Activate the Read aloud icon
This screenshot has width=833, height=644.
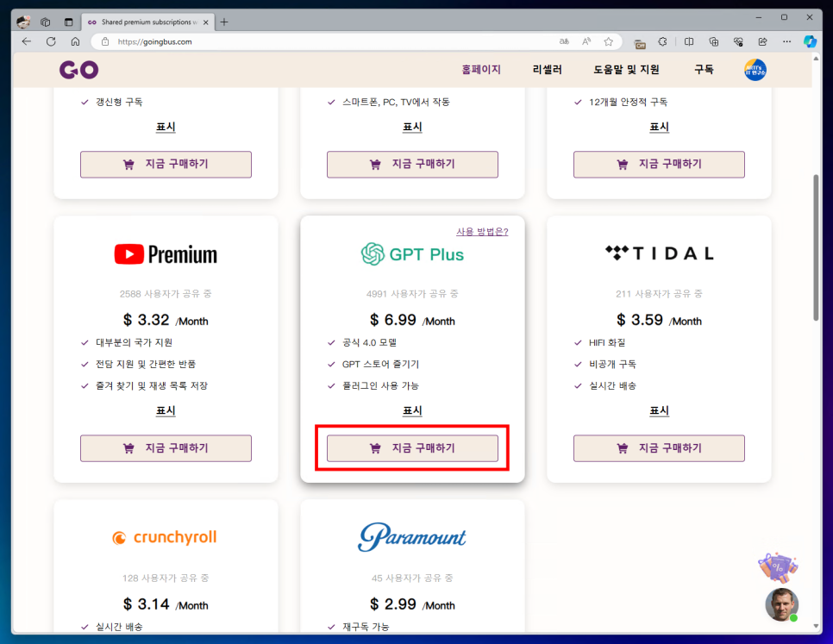tap(586, 41)
